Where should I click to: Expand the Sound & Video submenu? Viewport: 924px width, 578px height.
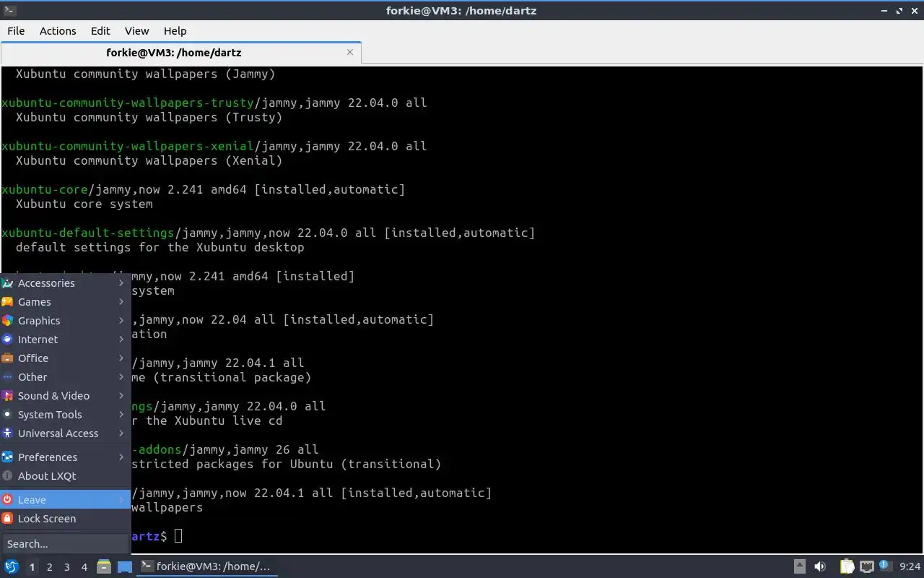(x=65, y=396)
